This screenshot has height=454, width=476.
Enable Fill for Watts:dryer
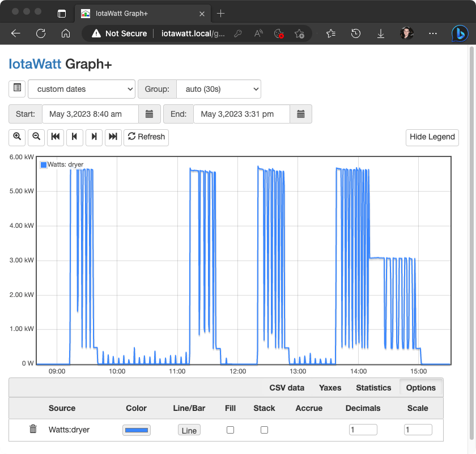[231, 430]
